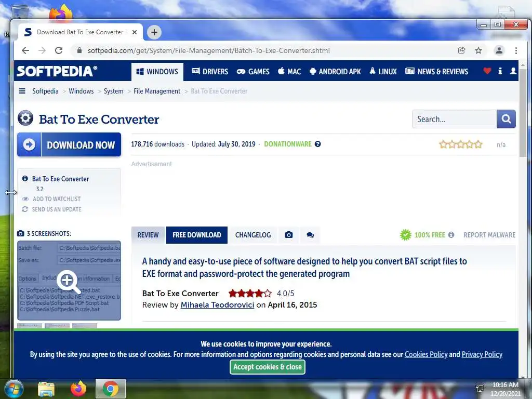Click the DOWNLOAD NOW button
This screenshot has height=399, width=532.
(x=69, y=144)
